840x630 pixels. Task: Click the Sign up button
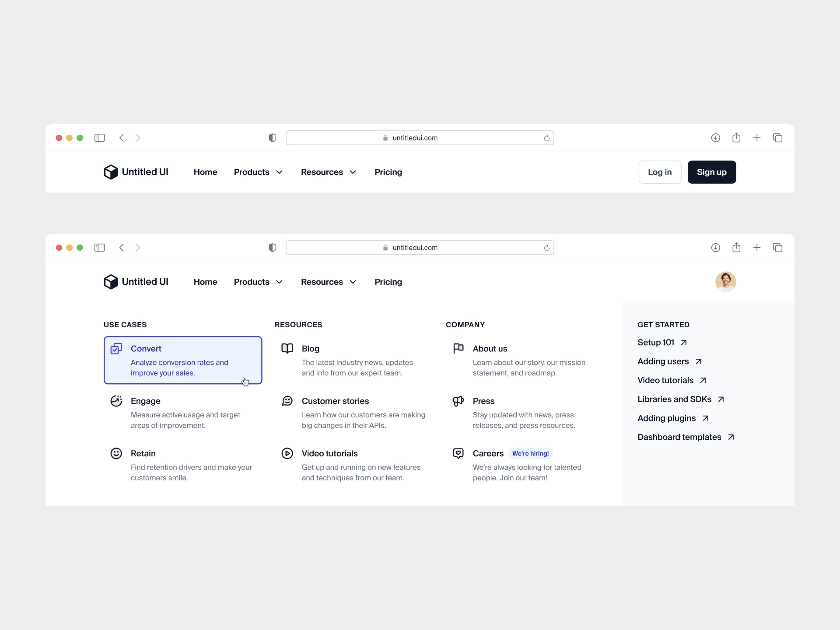[711, 172]
